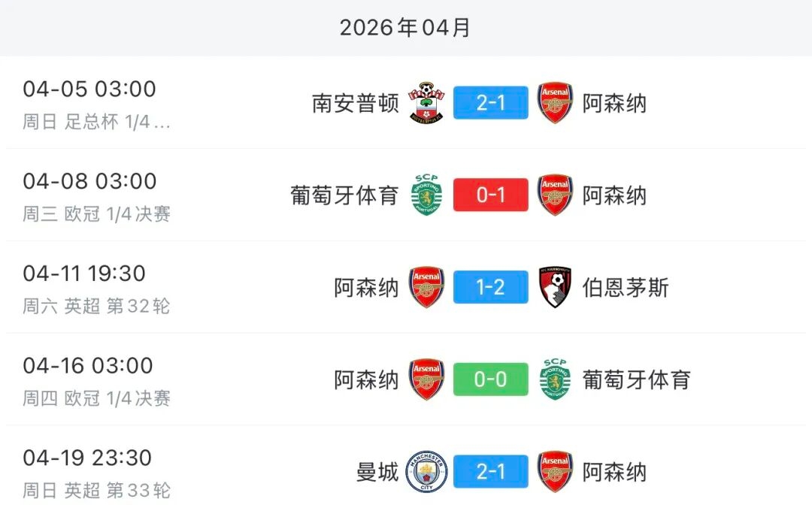Viewport: 812px width, 517px height.
Task: Click the green 0-0 draw score
Action: click(x=489, y=380)
